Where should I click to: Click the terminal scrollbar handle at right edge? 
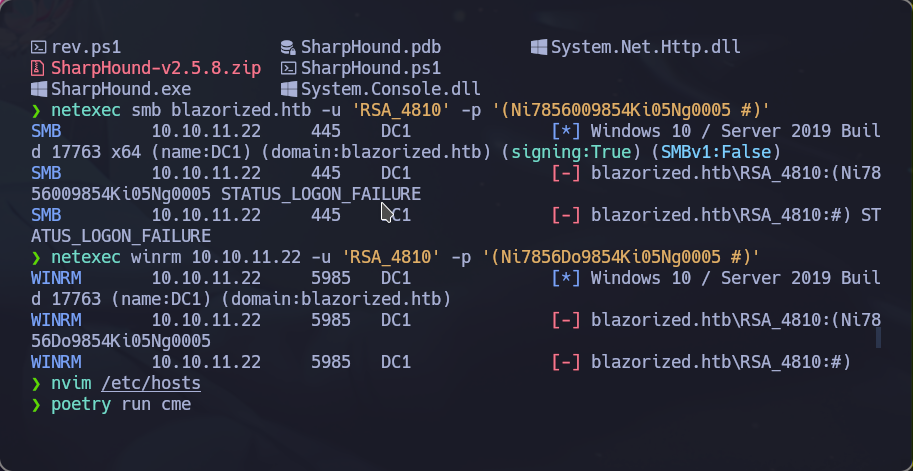click(879, 338)
